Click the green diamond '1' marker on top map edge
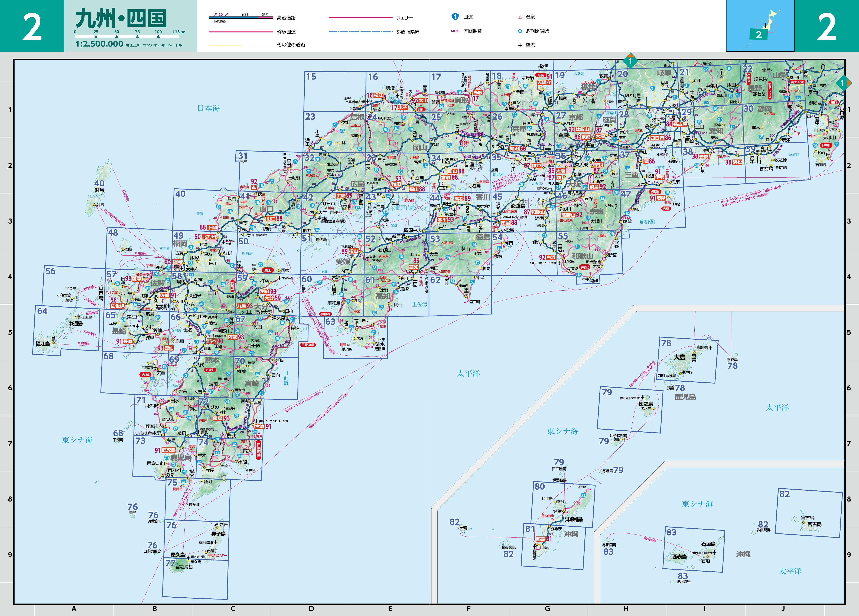Viewport: 859px width, 616px height. click(x=630, y=61)
